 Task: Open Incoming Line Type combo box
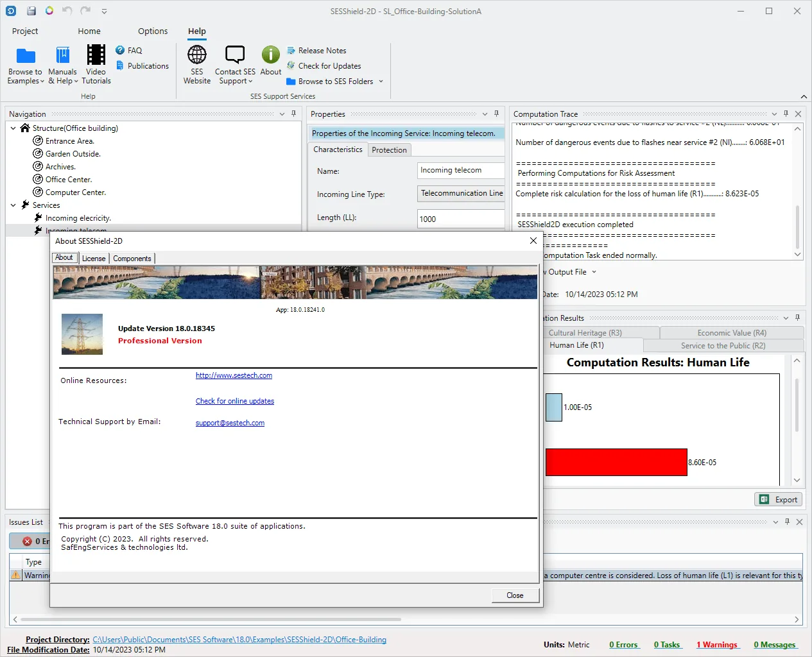point(461,193)
